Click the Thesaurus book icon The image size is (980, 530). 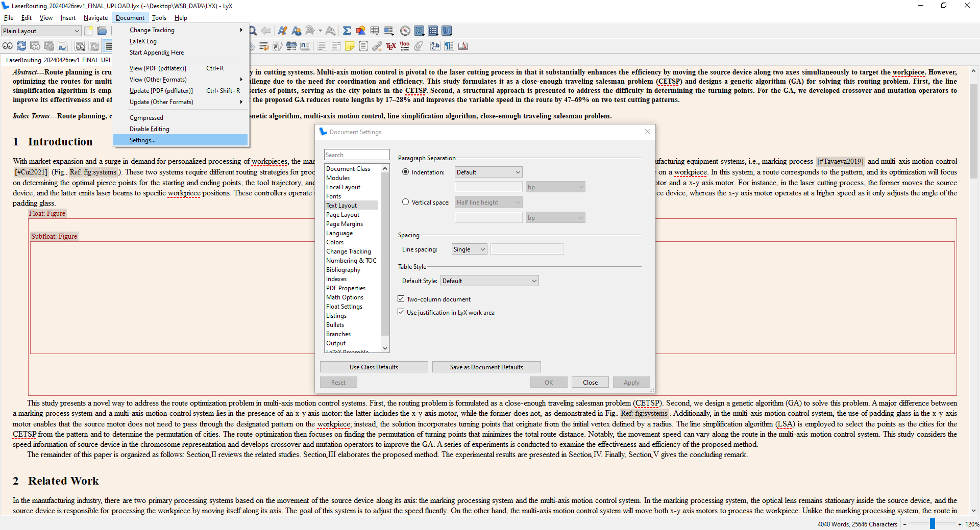463,46
